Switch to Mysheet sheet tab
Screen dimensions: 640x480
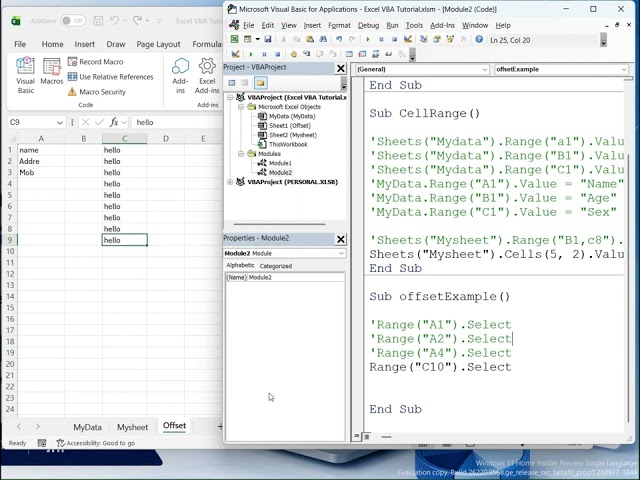click(132, 427)
